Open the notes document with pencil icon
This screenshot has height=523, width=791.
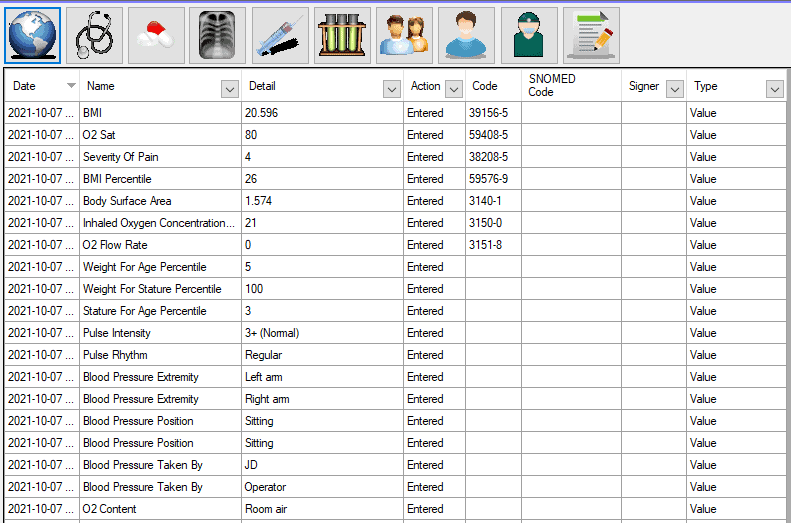pos(591,35)
